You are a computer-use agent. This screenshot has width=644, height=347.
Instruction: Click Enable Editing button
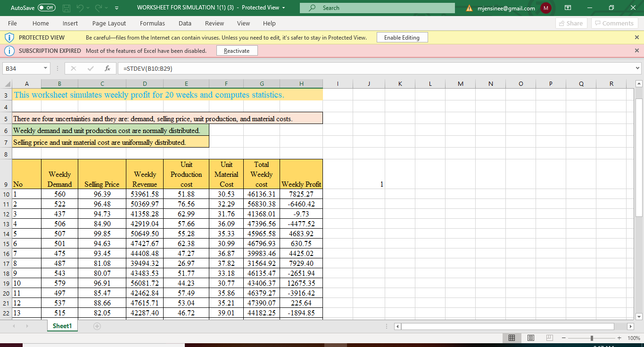point(402,38)
